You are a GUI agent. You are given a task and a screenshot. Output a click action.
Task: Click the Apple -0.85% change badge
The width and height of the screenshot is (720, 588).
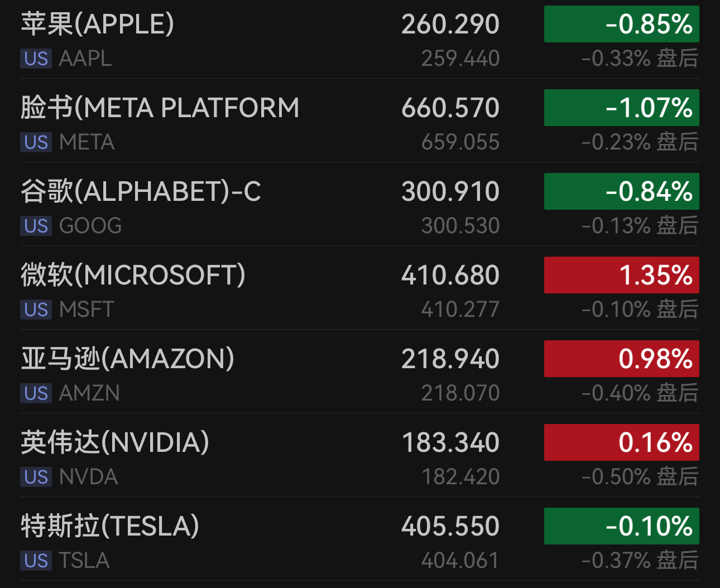click(x=621, y=24)
